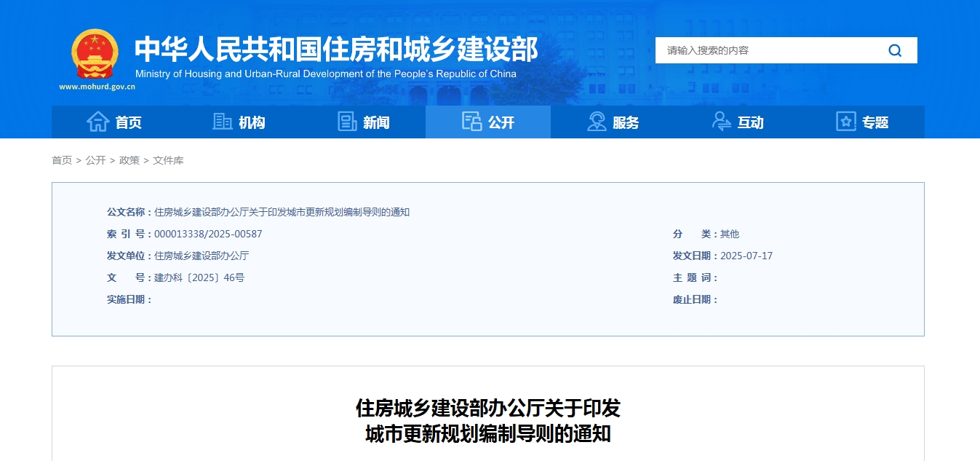Select 公开 in the breadcrumb trail
Screen dimensions: 980x461
pos(95,160)
